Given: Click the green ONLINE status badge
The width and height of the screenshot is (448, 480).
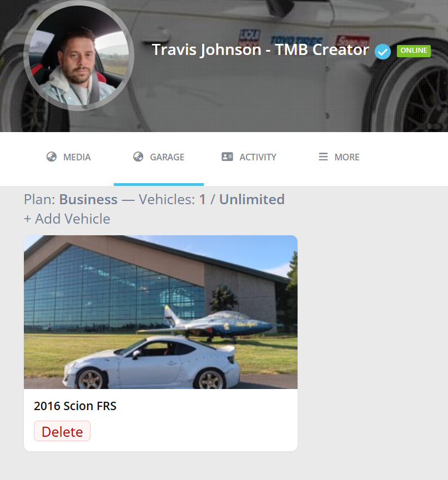Looking at the screenshot, I should (414, 51).
